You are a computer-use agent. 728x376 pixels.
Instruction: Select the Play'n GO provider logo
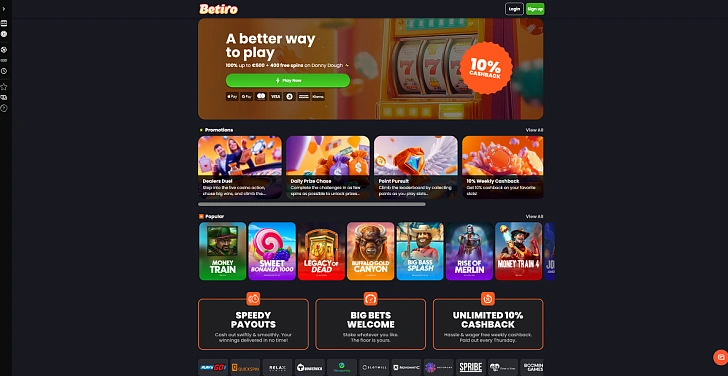pyautogui.click(x=213, y=367)
